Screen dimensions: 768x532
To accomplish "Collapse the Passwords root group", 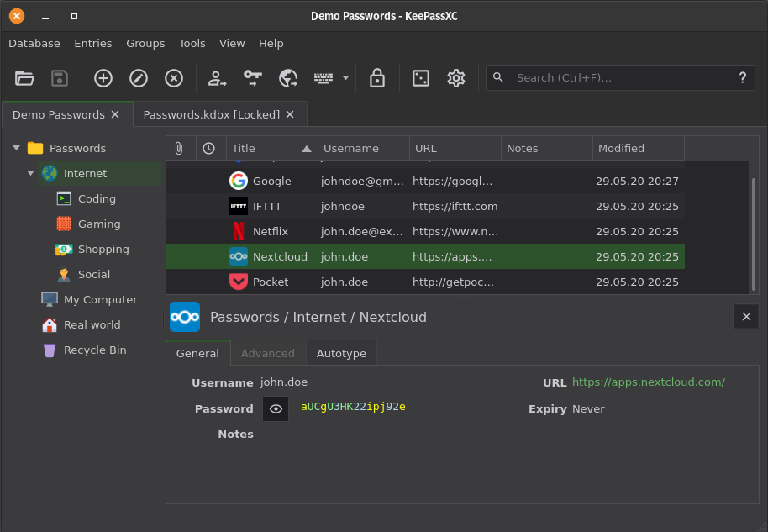I will [x=16, y=148].
